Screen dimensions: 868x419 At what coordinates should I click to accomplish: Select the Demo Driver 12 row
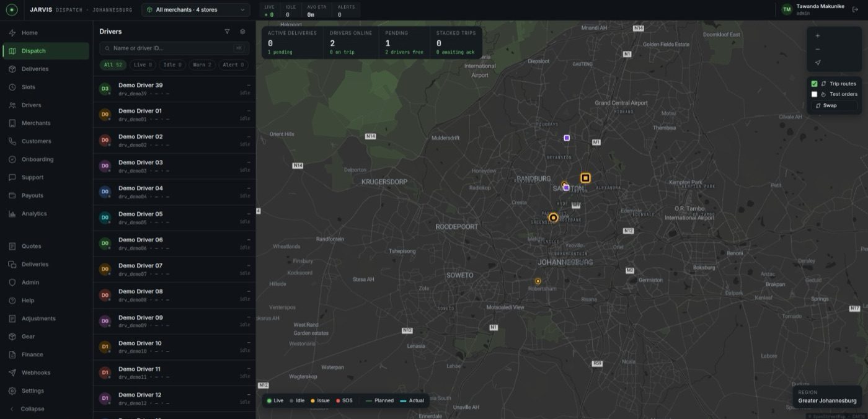tap(174, 399)
